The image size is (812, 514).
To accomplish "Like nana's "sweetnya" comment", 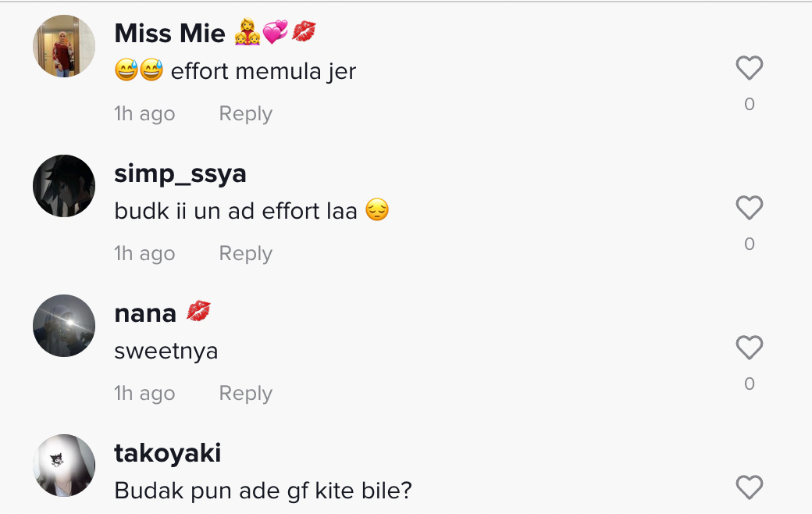I will (749, 348).
